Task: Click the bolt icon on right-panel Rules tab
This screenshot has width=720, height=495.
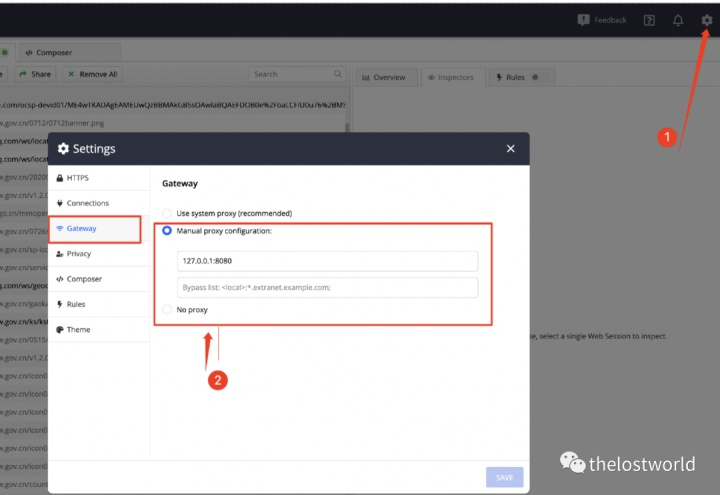Action: (499, 77)
